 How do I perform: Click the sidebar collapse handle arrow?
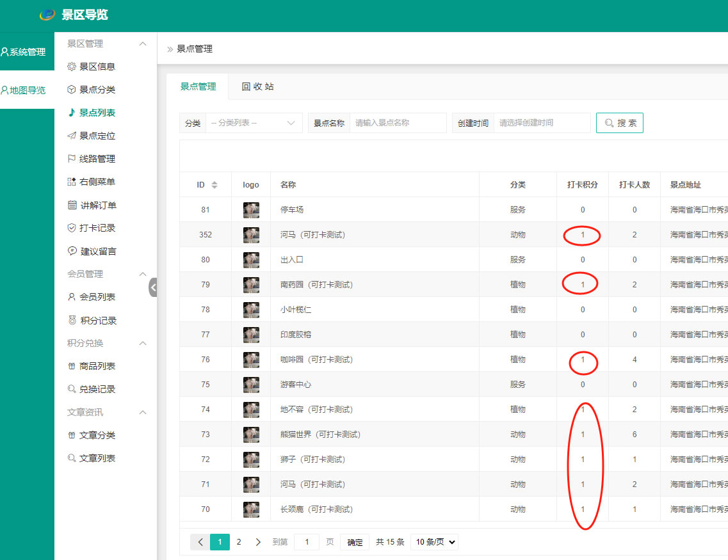153,288
